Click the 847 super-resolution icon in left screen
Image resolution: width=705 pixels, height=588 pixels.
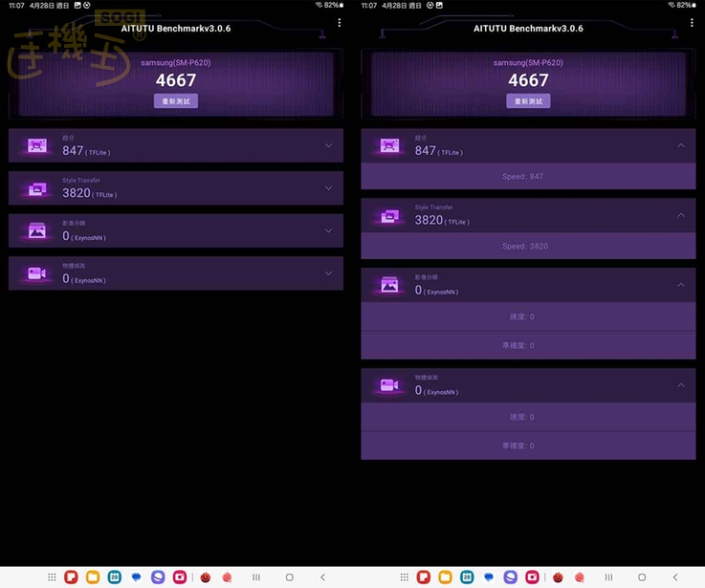[37, 145]
